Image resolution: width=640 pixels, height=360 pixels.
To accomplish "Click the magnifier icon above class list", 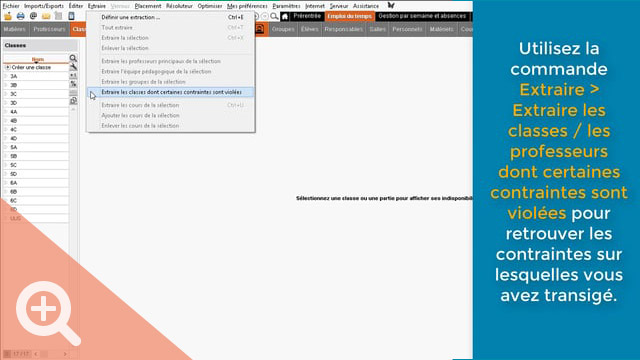I will [73, 58].
